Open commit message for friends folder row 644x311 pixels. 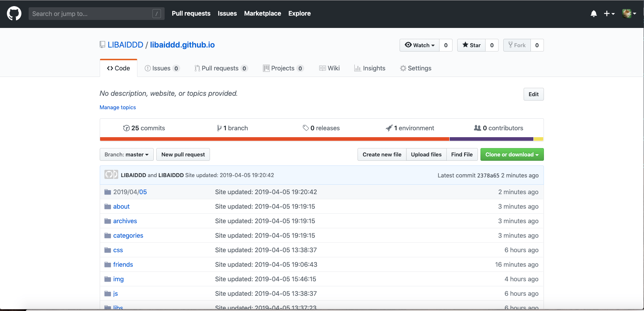266,265
